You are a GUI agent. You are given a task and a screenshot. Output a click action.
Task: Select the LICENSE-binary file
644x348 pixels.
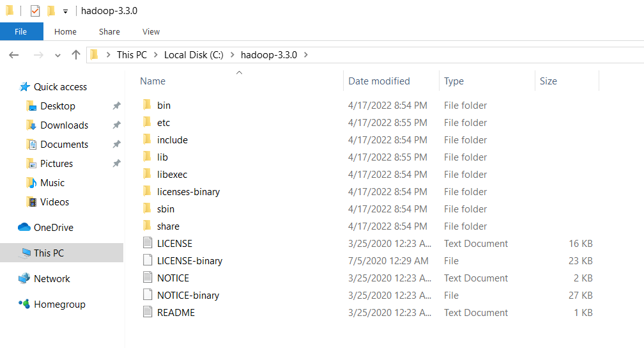[189, 261]
